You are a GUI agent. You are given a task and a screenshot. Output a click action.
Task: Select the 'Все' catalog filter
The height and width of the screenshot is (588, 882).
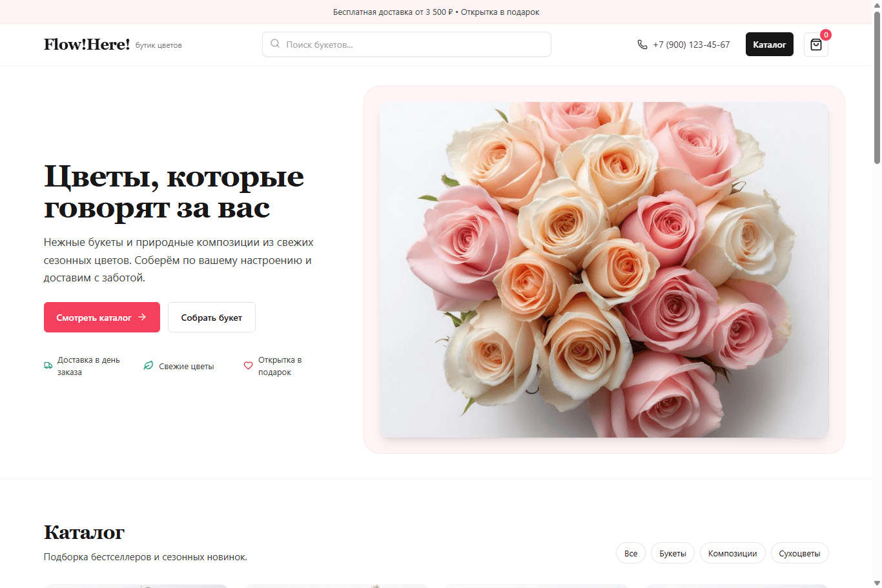click(630, 553)
